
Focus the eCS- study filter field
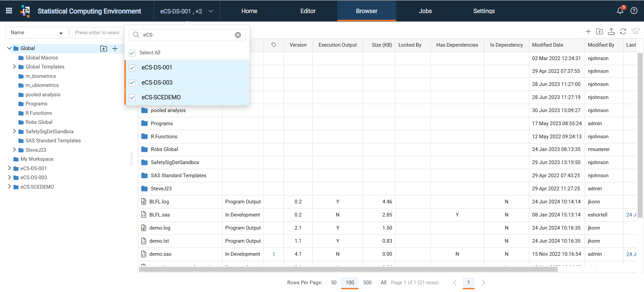pos(187,35)
